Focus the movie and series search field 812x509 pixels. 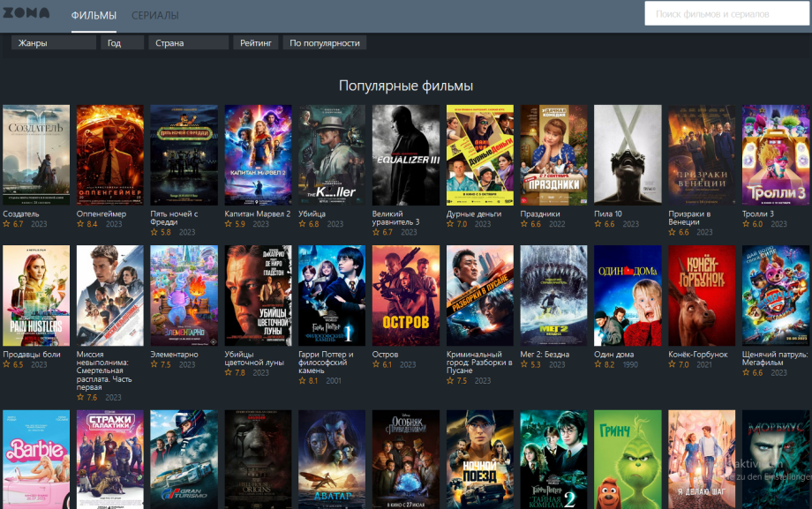[727, 14]
